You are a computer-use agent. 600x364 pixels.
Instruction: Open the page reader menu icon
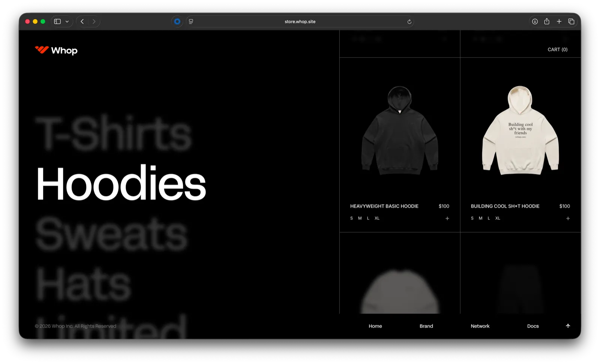click(191, 21)
